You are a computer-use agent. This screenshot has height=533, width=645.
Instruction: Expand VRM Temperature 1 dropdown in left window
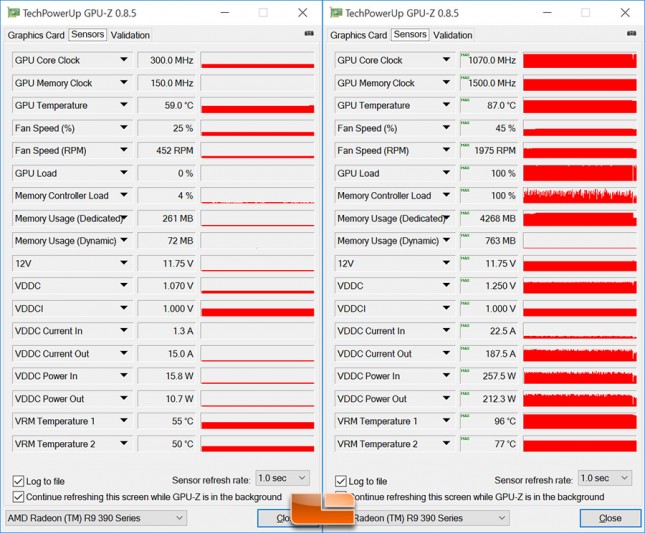(x=123, y=420)
